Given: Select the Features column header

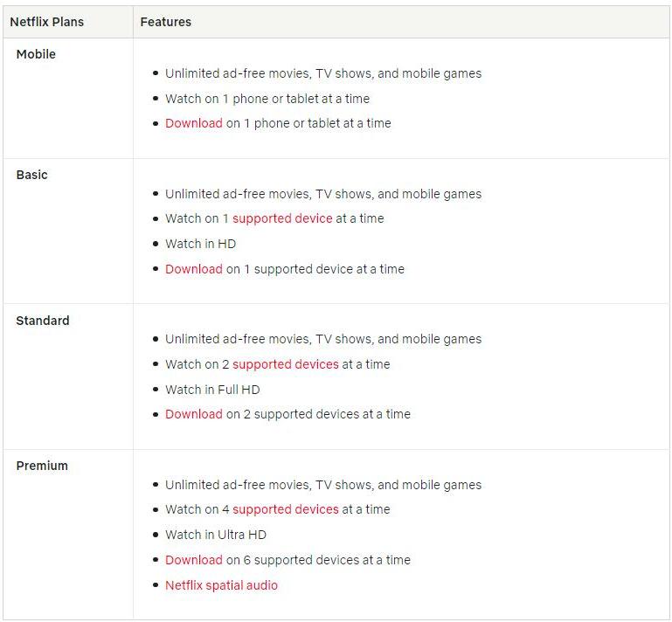Looking at the screenshot, I should click(x=166, y=22).
